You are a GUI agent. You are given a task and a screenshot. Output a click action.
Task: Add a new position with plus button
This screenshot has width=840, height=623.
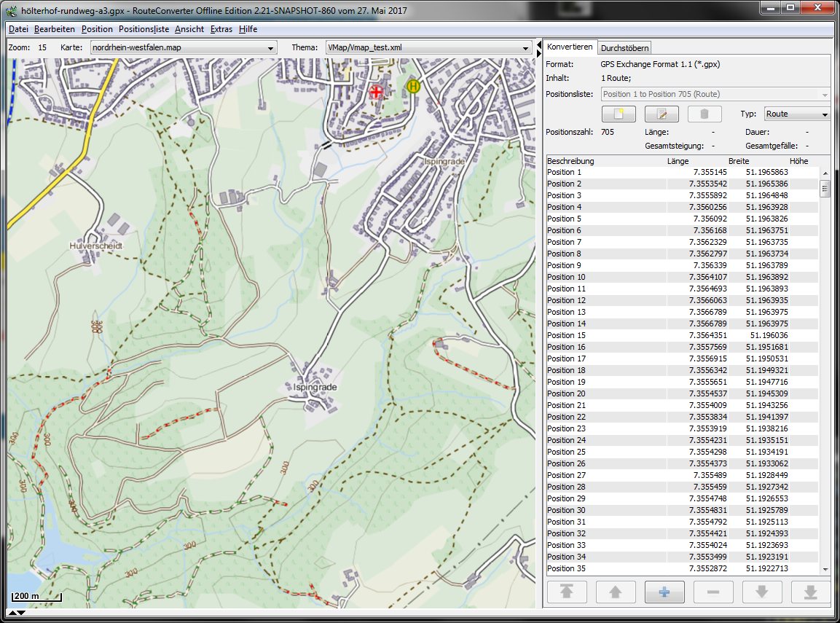pos(664,592)
